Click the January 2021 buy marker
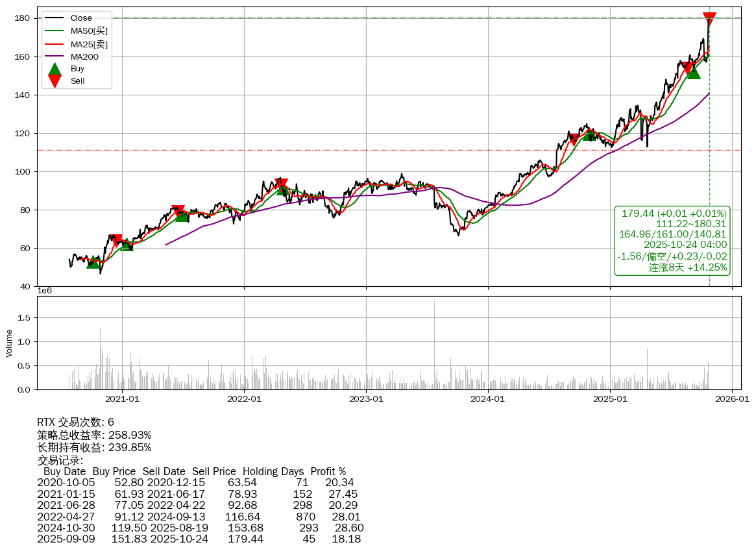This screenshot has width=756, height=551. click(127, 245)
